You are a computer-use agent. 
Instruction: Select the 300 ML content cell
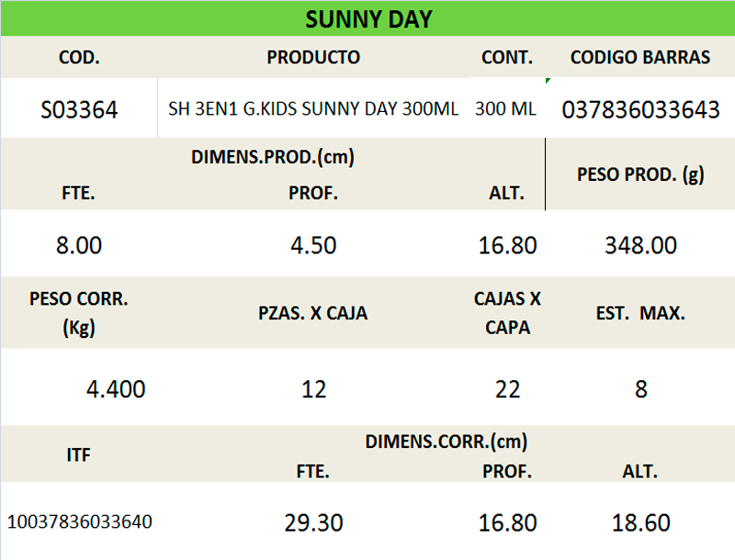[505, 109]
